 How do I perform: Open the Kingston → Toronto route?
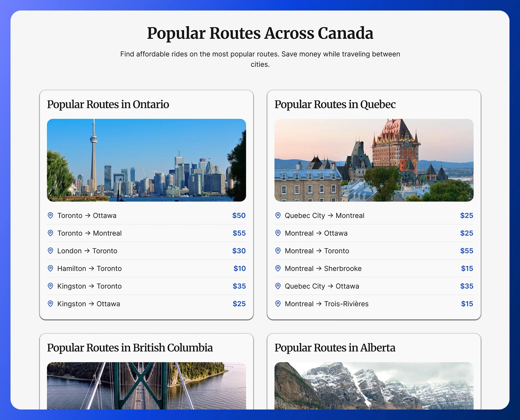[x=146, y=286]
